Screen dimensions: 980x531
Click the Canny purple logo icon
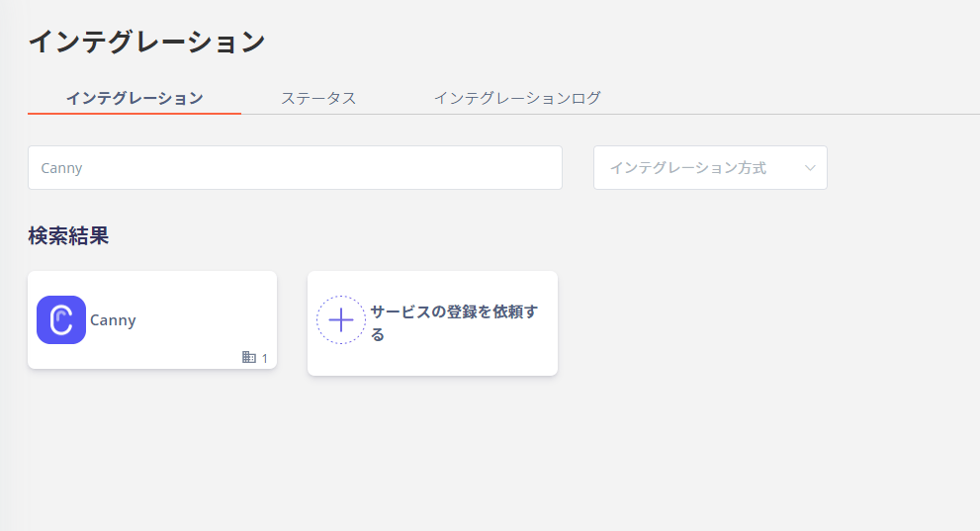click(x=61, y=319)
